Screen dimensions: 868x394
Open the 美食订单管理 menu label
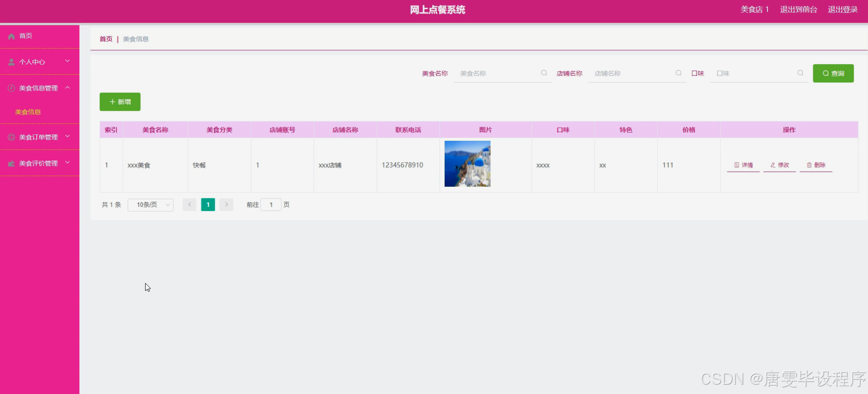[x=39, y=137]
